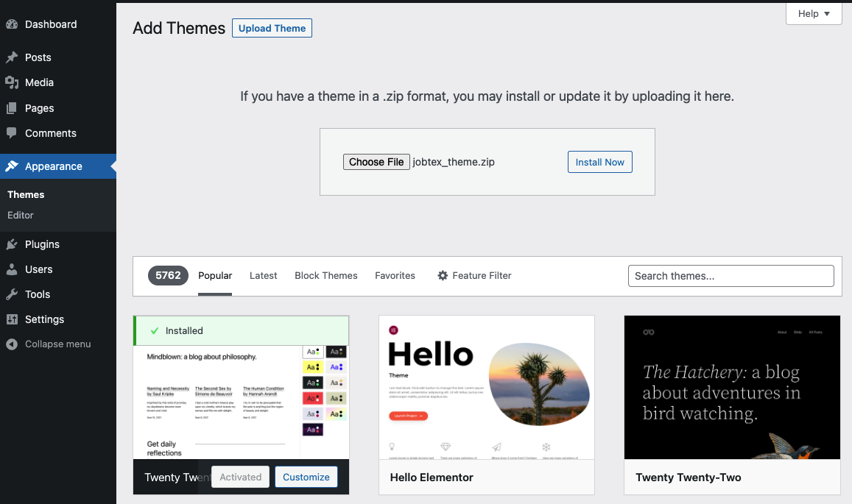
Task: Click the Pages document icon
Action: click(x=11, y=108)
